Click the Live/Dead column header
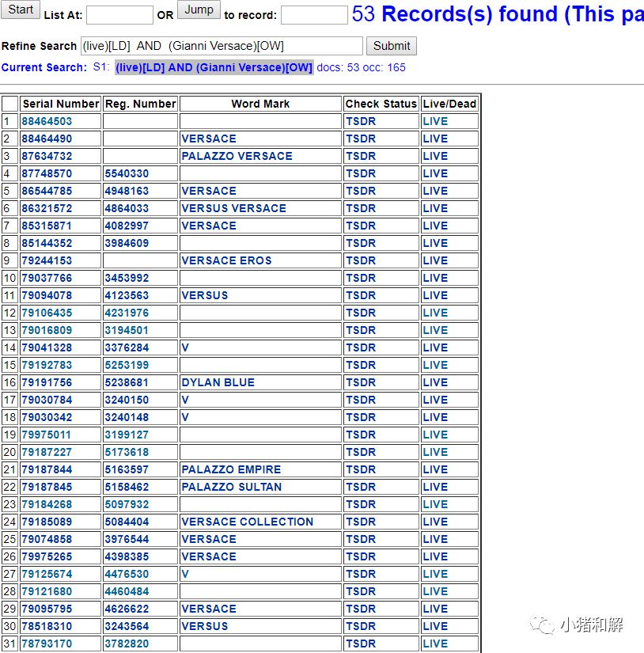Screen dimensions: 644x653 [x=449, y=104]
